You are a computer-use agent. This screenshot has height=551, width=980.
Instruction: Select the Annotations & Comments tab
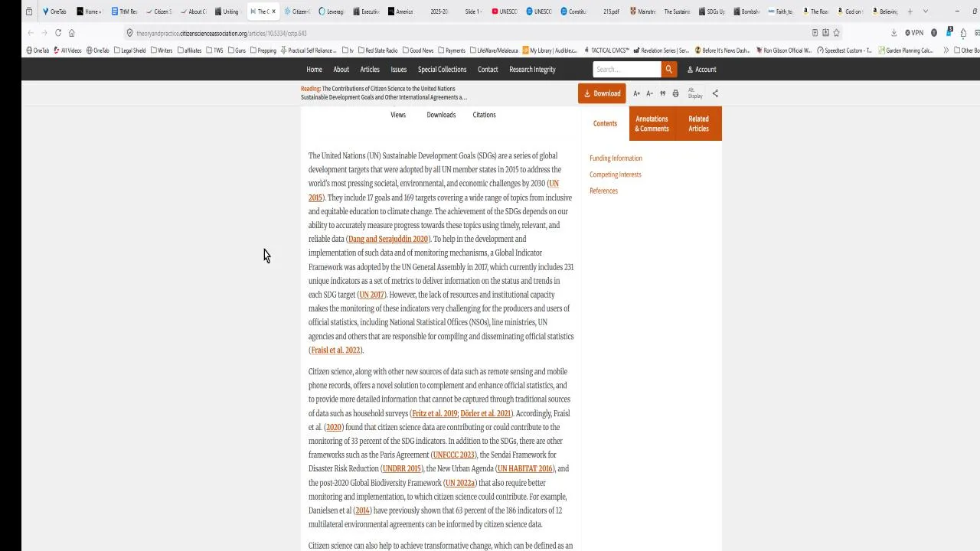coord(652,123)
